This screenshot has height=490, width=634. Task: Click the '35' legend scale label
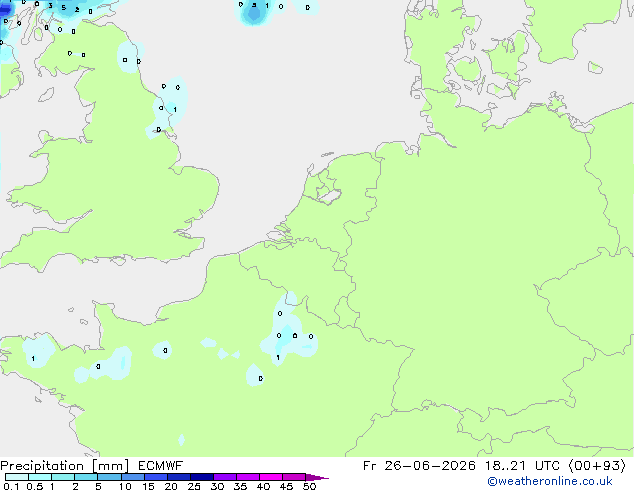click(x=240, y=486)
